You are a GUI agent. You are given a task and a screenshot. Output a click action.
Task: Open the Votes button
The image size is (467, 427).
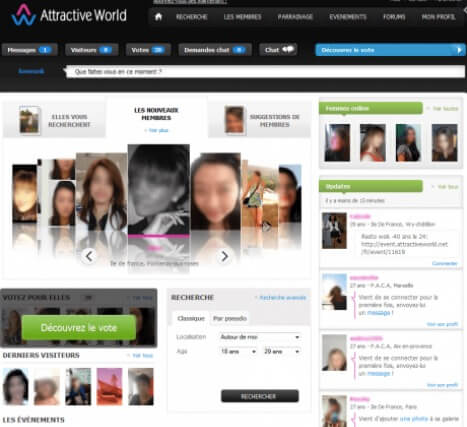pyautogui.click(x=148, y=50)
